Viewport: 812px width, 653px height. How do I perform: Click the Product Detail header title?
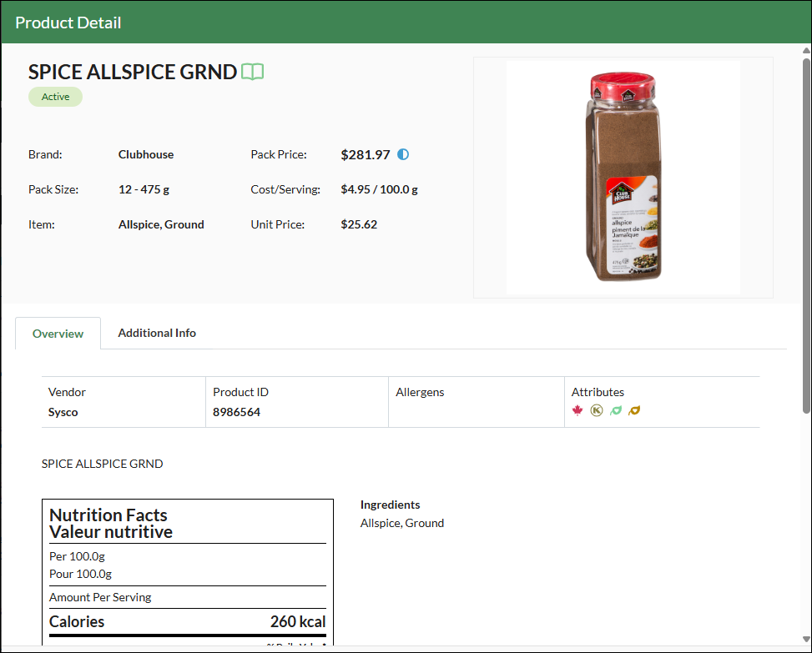(68, 23)
